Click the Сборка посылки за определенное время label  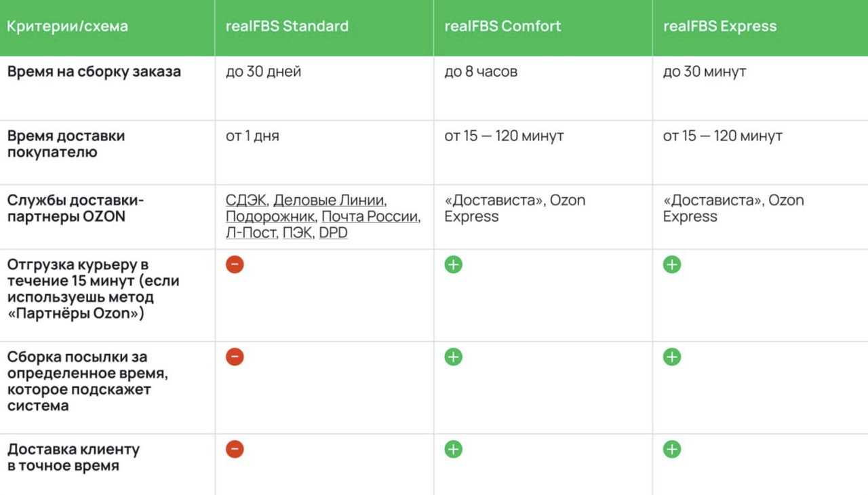[x=88, y=381]
